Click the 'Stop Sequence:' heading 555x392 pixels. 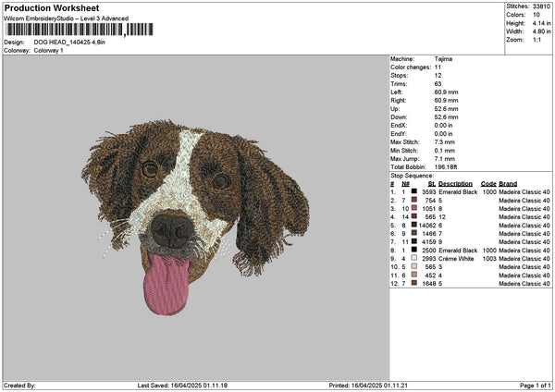[412, 176]
